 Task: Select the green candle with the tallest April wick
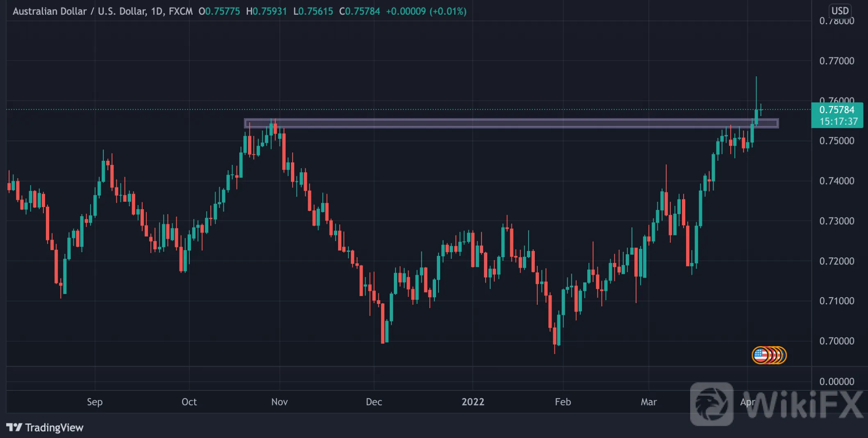pos(756,116)
